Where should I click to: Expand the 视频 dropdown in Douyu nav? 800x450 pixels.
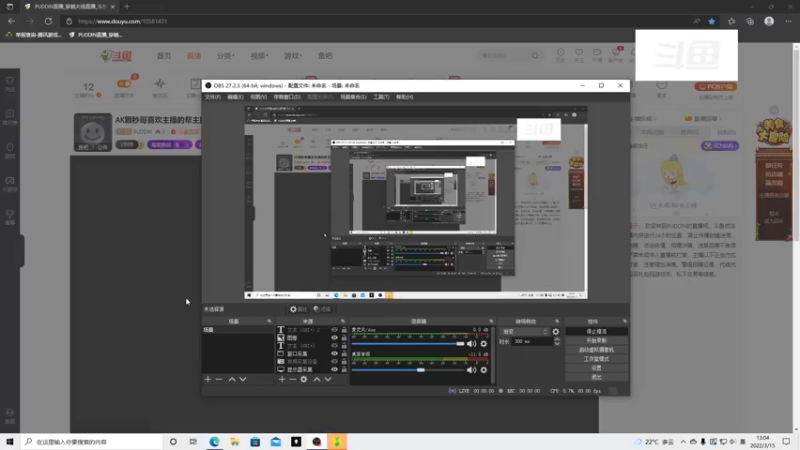click(259, 56)
